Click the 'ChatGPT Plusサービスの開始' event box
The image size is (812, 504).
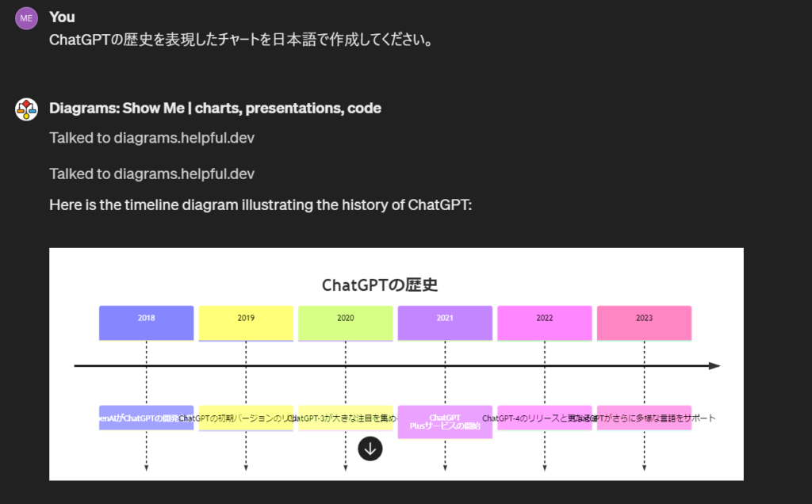[x=445, y=422]
